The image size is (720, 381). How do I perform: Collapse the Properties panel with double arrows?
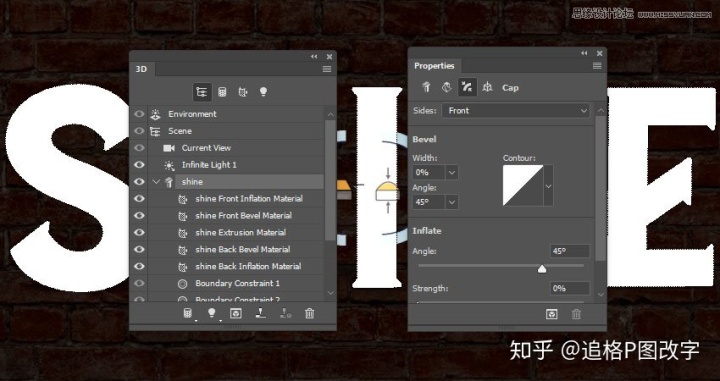click(x=584, y=53)
